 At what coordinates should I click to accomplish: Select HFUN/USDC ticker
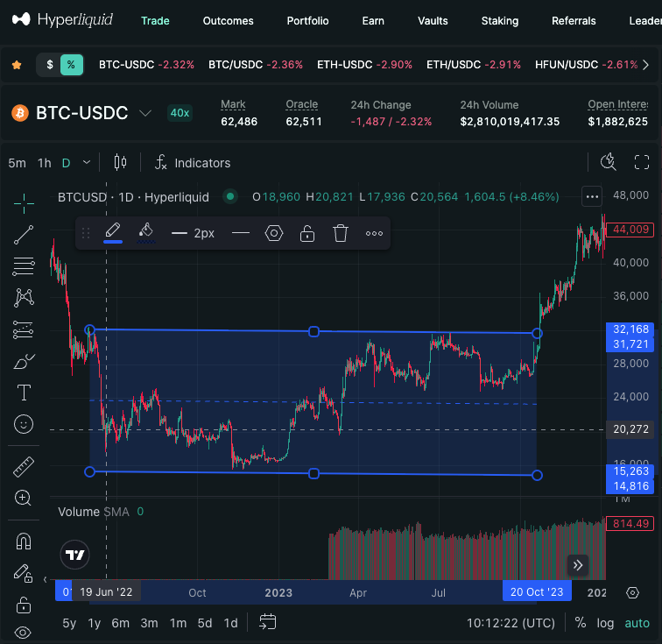click(587, 65)
